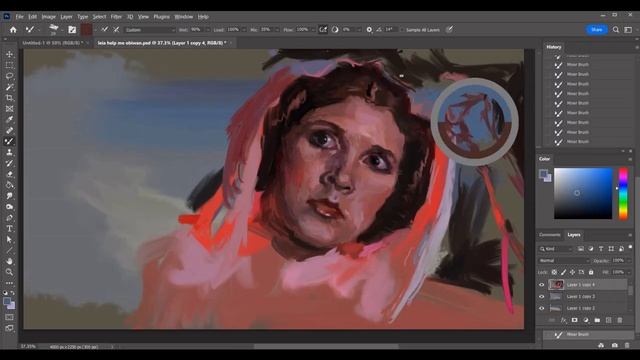Viewport: 640px width, 360px height.
Task: Open the blending mode Normal dropdown
Action: point(564,261)
